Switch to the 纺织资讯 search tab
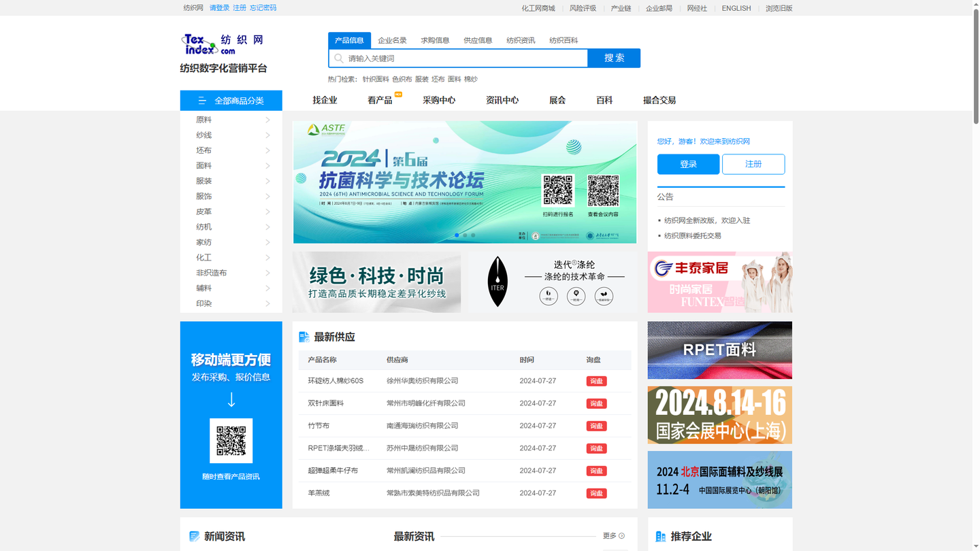 (521, 40)
